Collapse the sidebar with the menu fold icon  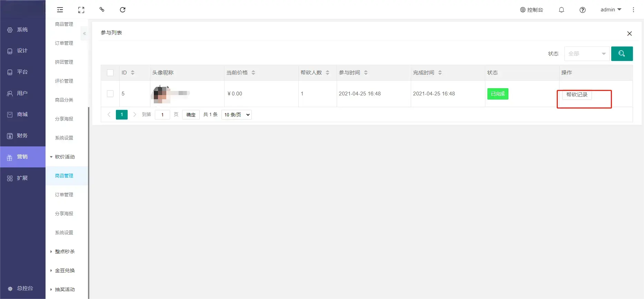tap(60, 10)
